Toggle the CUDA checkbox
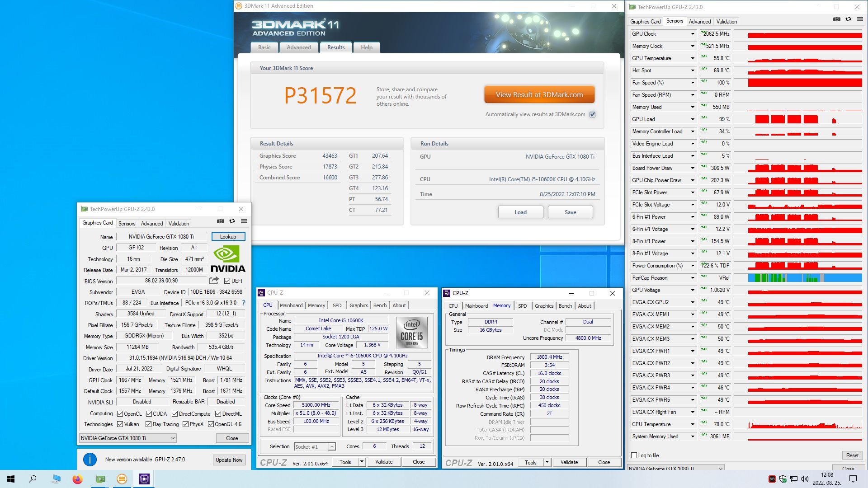868x488 pixels. click(x=149, y=414)
